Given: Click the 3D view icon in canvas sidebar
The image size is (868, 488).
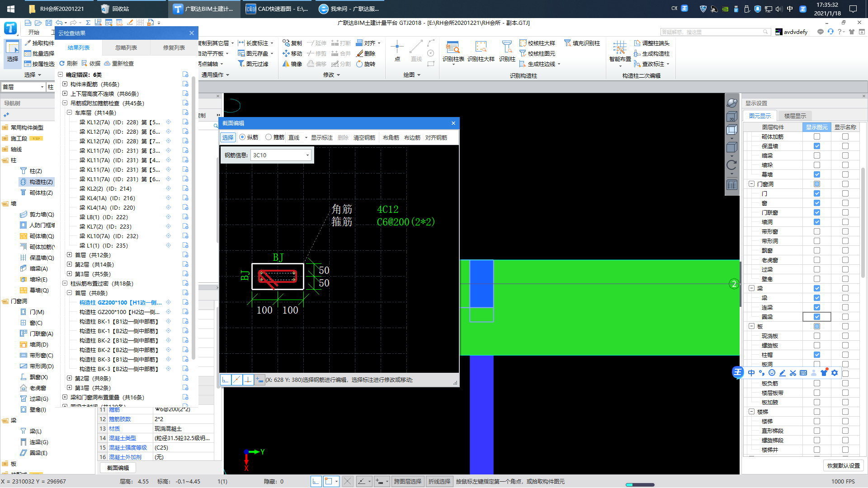Looking at the screenshot, I should tap(731, 117).
